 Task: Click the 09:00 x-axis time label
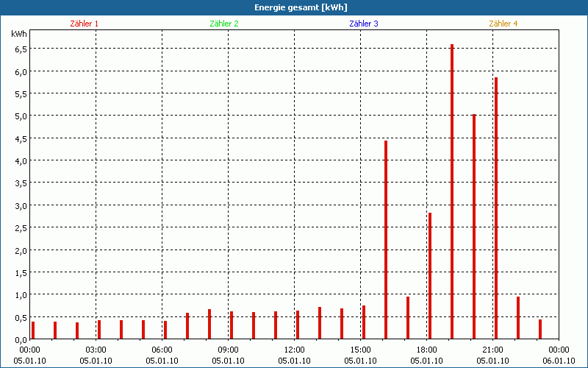(x=228, y=350)
